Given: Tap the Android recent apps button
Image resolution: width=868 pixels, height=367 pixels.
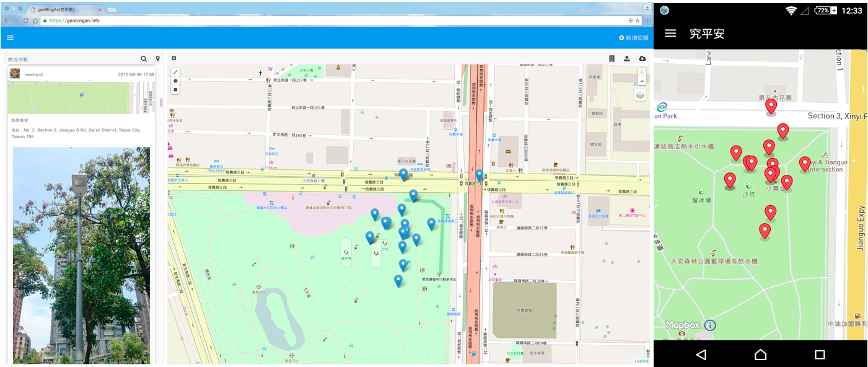Looking at the screenshot, I should pos(820,355).
